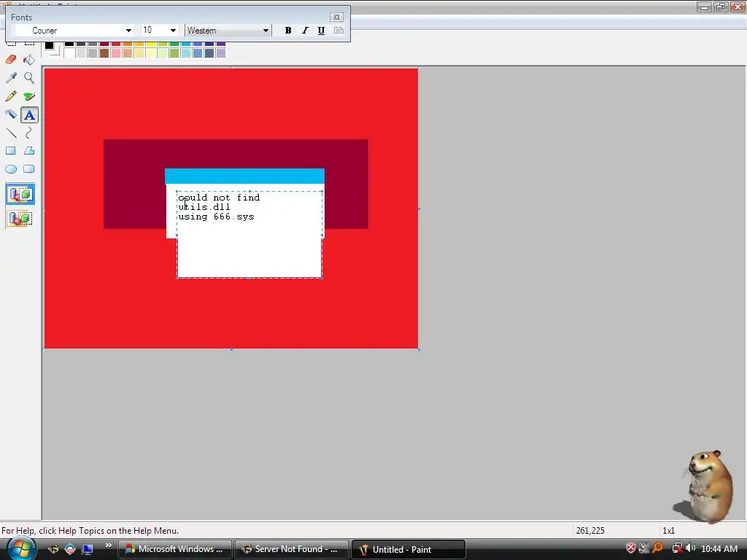Select the Polygon shape tool

tap(29, 151)
